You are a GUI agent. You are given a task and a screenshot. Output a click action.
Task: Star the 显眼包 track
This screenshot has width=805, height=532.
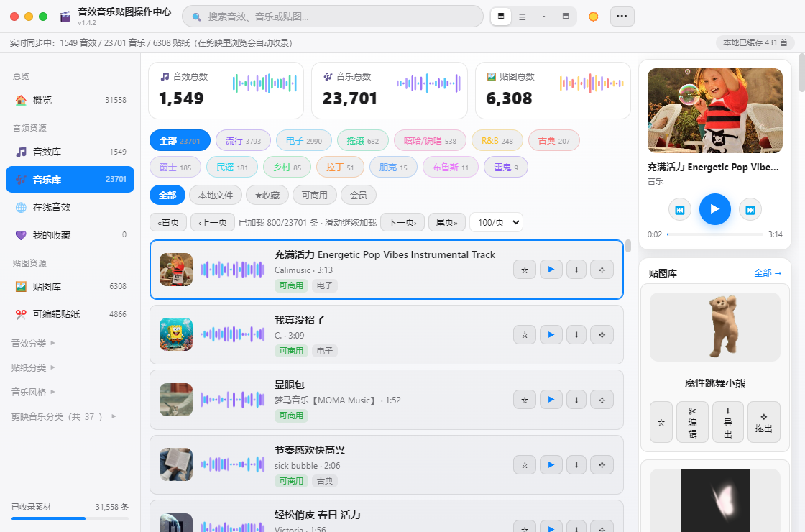525,400
